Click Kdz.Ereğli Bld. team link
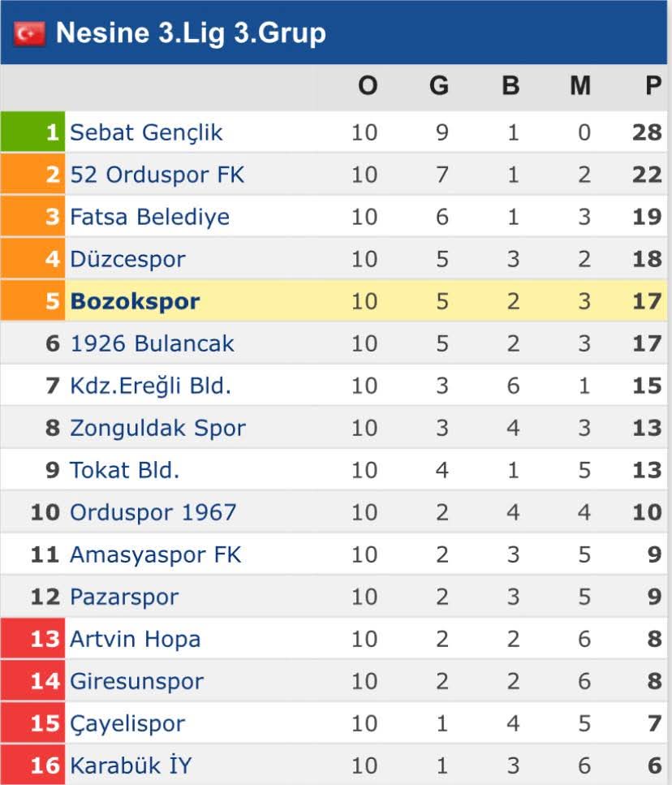This screenshot has width=672, height=785. [150, 386]
